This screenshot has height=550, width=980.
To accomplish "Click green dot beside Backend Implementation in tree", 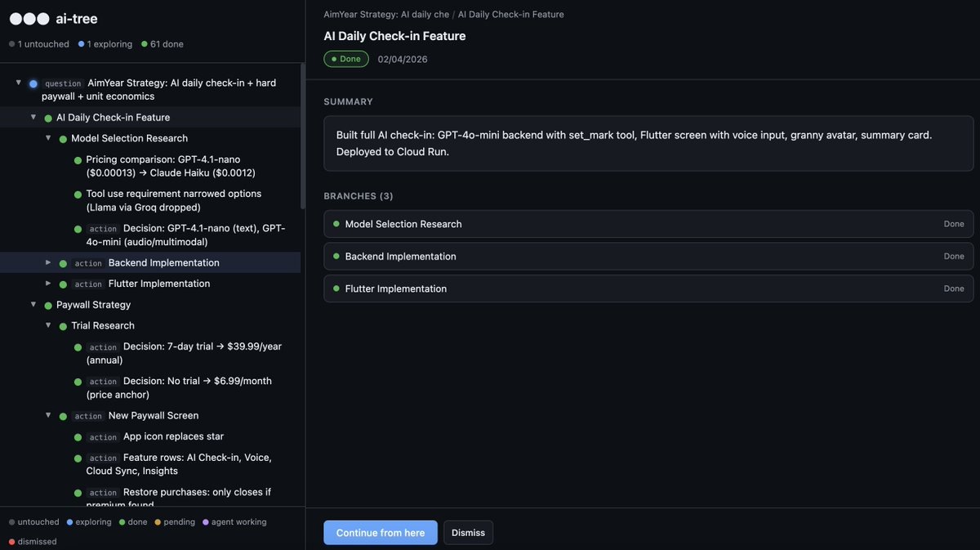I will (63, 263).
